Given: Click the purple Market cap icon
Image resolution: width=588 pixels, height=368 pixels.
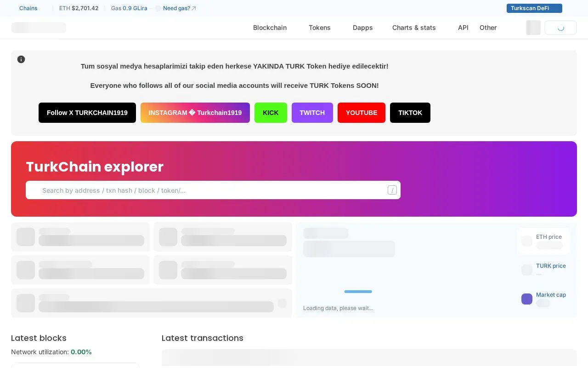Looking at the screenshot, I should [527, 299].
